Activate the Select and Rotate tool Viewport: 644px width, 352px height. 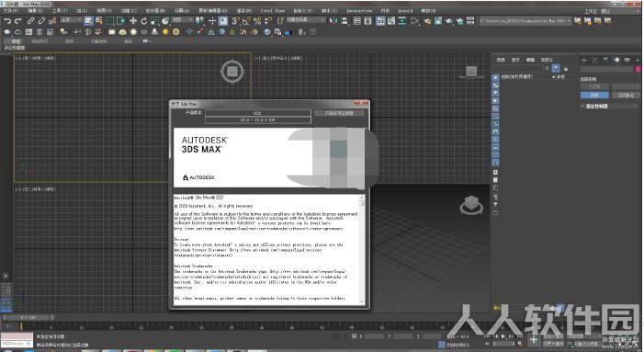[143, 21]
